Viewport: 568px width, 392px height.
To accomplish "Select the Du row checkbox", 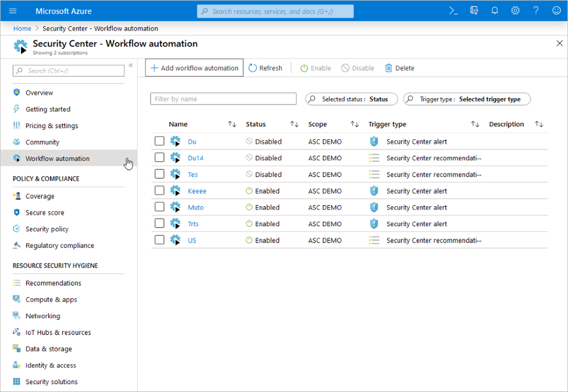I will point(159,141).
